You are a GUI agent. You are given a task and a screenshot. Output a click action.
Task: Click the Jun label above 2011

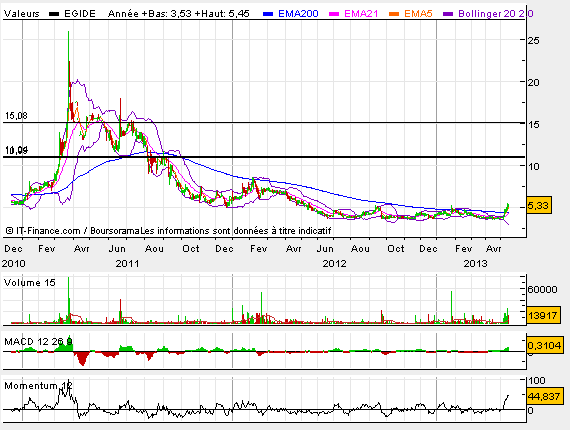pos(117,249)
